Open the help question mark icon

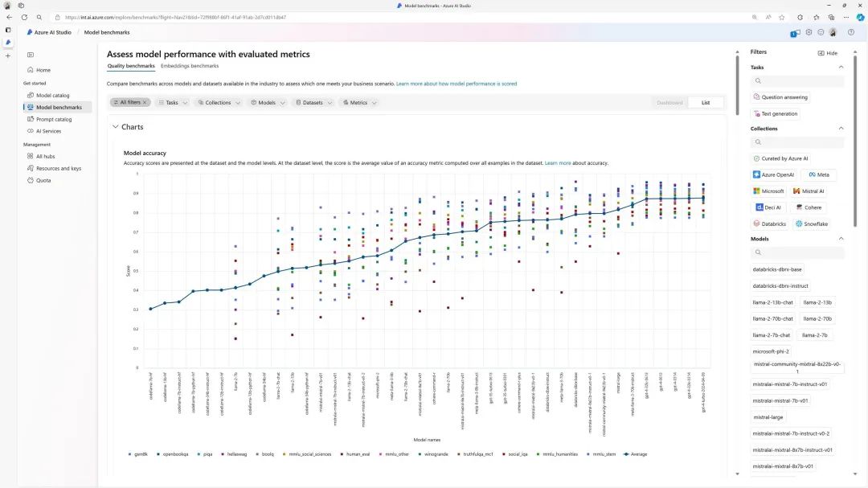tap(851, 32)
